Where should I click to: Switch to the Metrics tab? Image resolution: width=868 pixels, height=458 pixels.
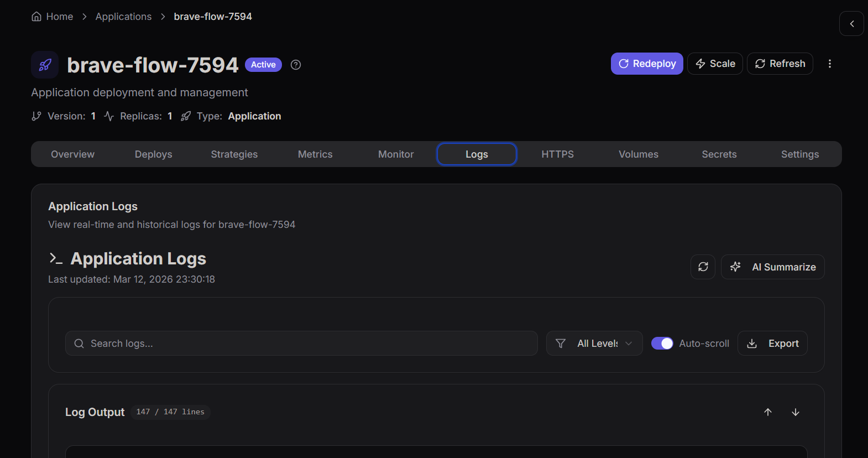tap(315, 154)
